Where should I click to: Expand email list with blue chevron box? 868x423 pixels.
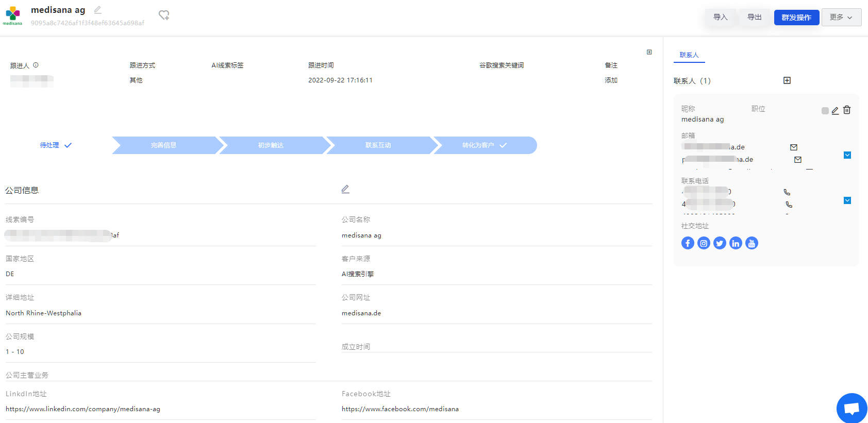847,155
